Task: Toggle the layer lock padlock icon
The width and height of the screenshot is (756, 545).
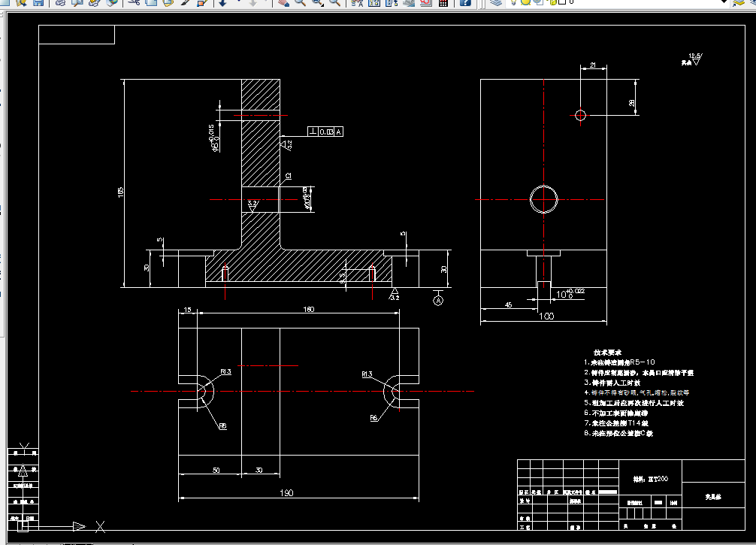Action: click(554, 2)
